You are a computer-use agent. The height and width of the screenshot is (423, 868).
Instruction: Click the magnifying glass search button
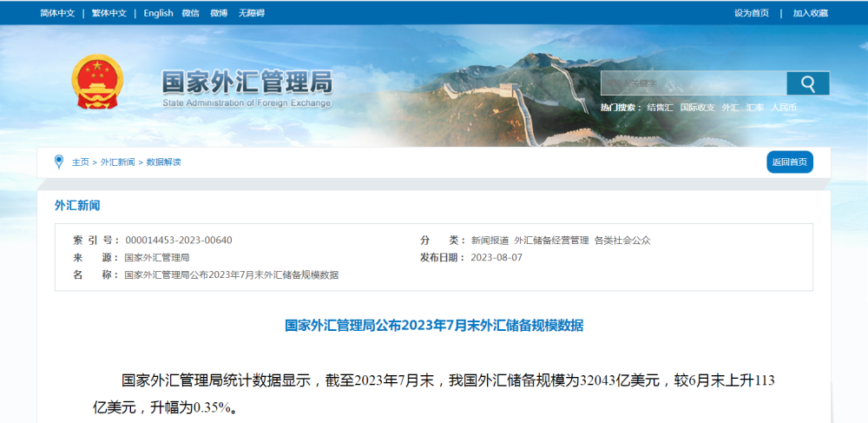pos(807,83)
